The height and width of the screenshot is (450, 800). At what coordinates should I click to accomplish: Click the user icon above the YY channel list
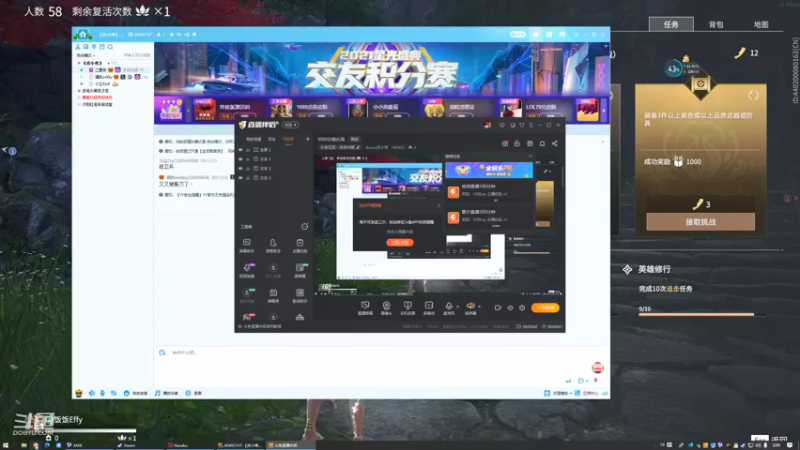pyautogui.click(x=78, y=47)
